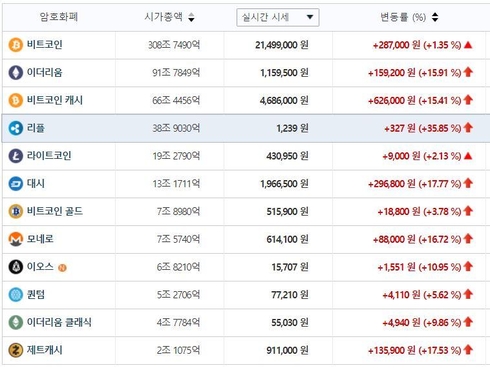This screenshot has height=368, width=490.
Task: Click the EOS (이오스) coin icon
Action: click(16, 267)
